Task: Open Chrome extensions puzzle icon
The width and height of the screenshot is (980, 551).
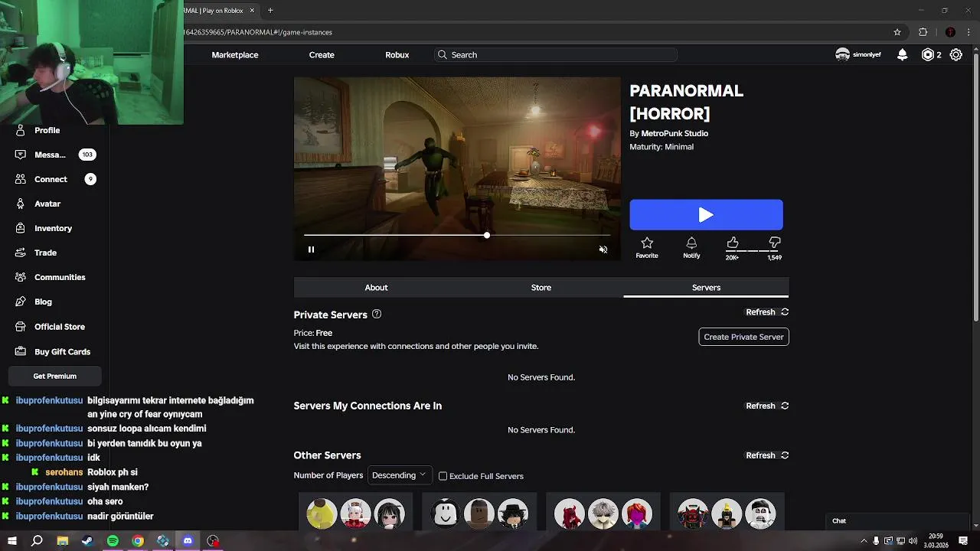Action: pos(923,32)
